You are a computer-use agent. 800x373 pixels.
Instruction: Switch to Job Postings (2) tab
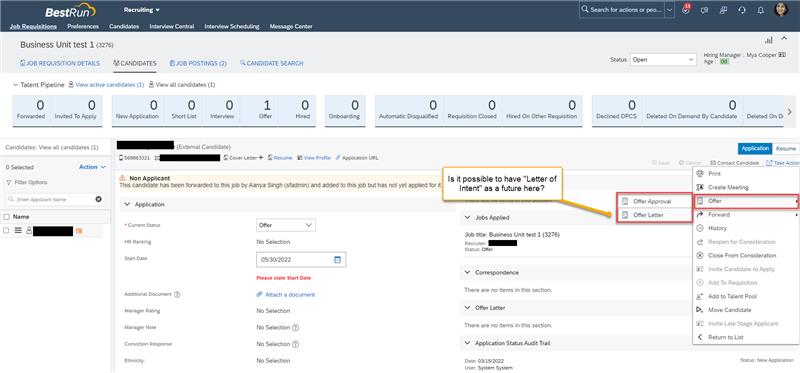coord(198,63)
